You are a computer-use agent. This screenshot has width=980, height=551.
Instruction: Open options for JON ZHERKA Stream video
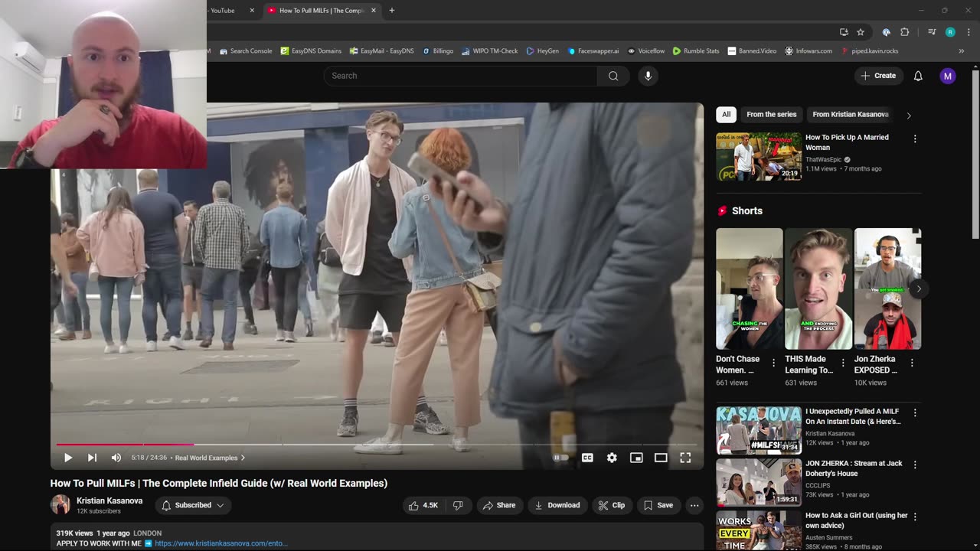point(914,465)
